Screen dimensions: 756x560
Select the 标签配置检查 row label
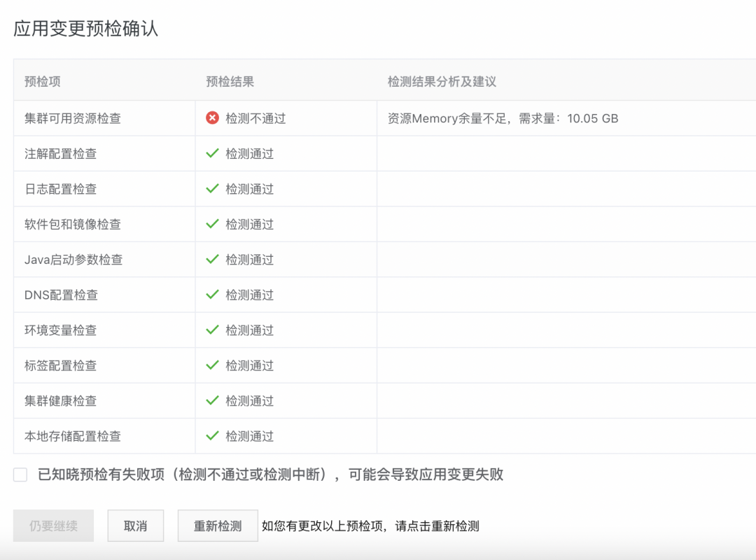pyautogui.click(x=61, y=365)
